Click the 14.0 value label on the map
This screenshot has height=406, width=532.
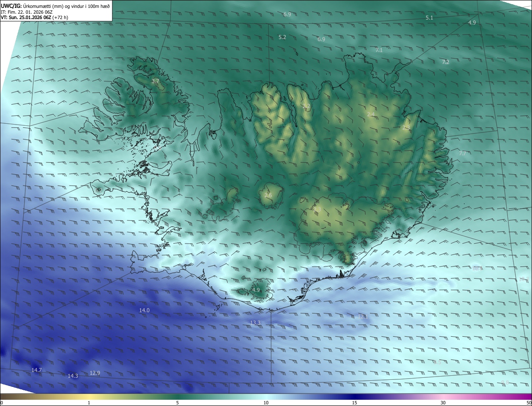(144, 311)
